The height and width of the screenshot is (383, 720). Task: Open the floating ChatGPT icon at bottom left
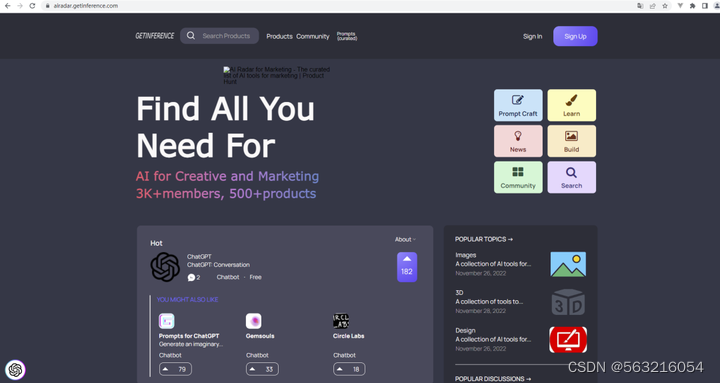(x=15, y=370)
